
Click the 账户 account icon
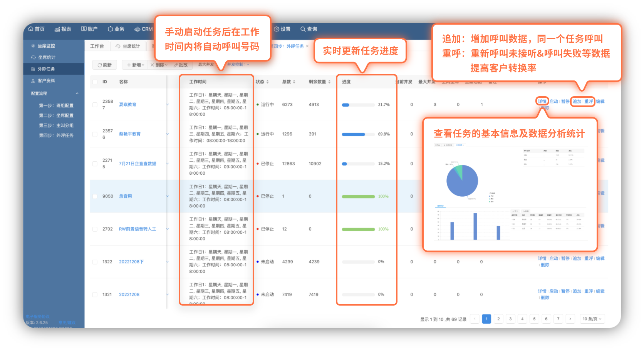coord(84,29)
